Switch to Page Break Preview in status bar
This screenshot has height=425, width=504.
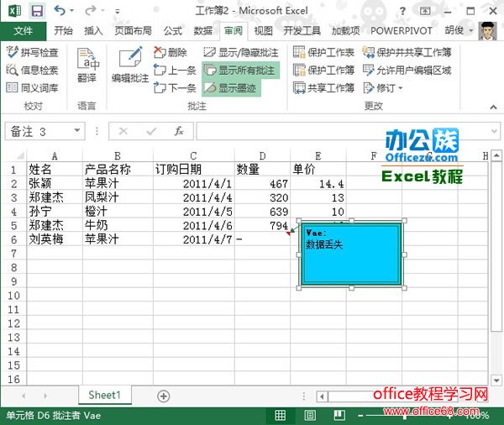[x=339, y=415]
